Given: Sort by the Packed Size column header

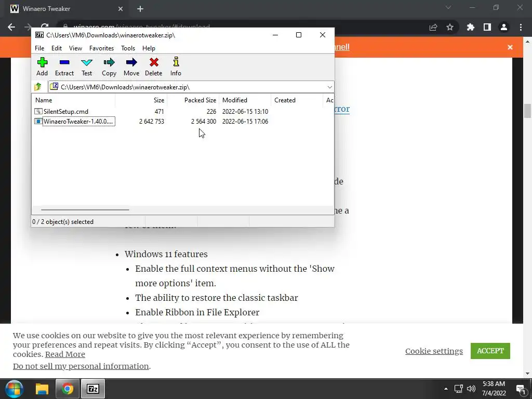Looking at the screenshot, I should [x=193, y=100].
